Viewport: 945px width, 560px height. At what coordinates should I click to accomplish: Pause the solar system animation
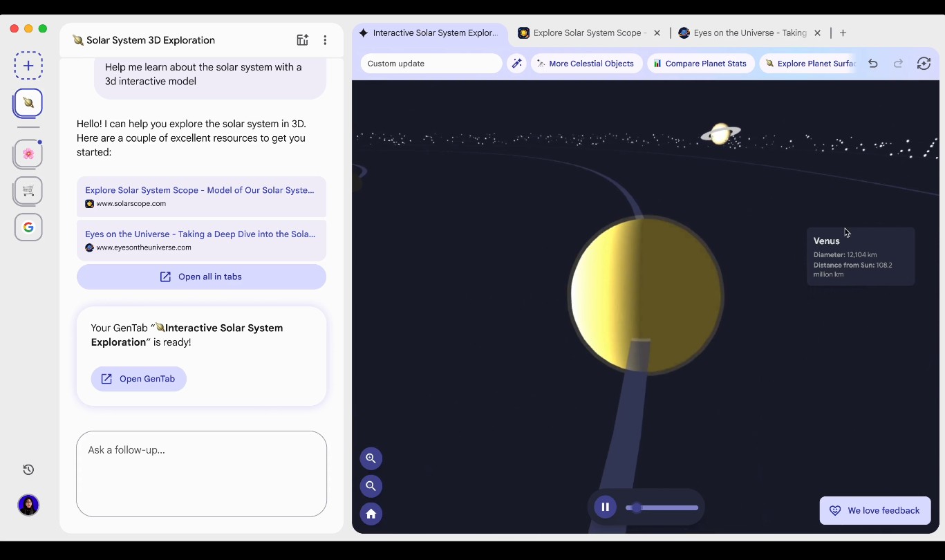[605, 507]
